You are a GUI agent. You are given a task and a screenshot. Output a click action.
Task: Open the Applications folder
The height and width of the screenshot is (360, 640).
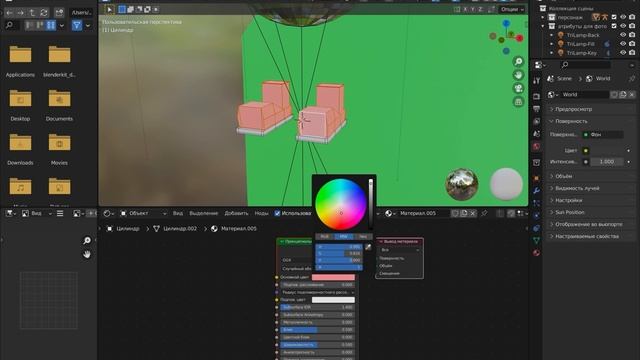pyautogui.click(x=20, y=60)
